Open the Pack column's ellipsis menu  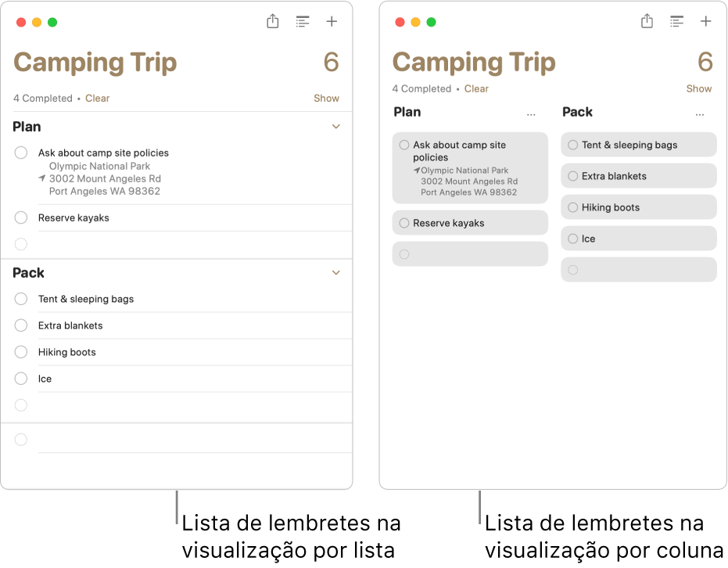(700, 113)
